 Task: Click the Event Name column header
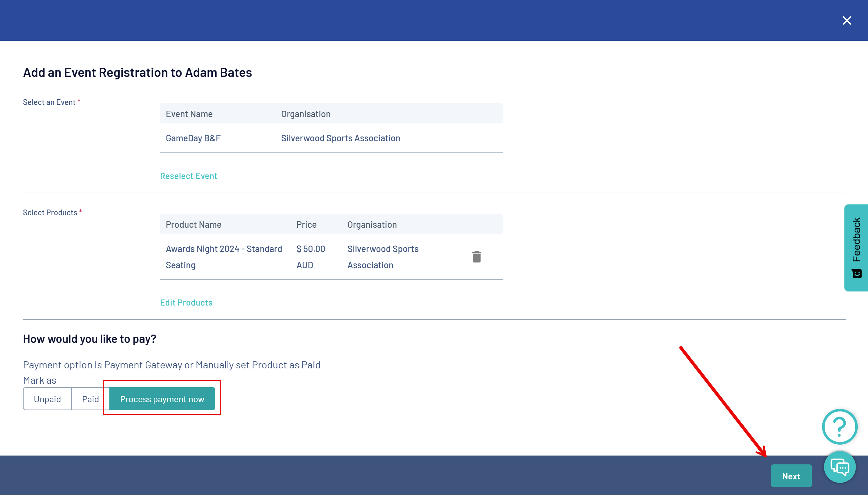[x=189, y=114]
